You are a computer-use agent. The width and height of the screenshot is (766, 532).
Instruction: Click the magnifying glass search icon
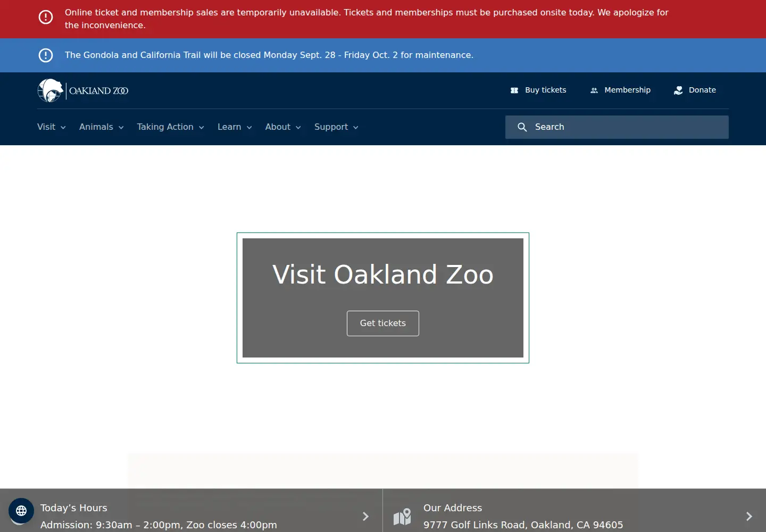(522, 127)
